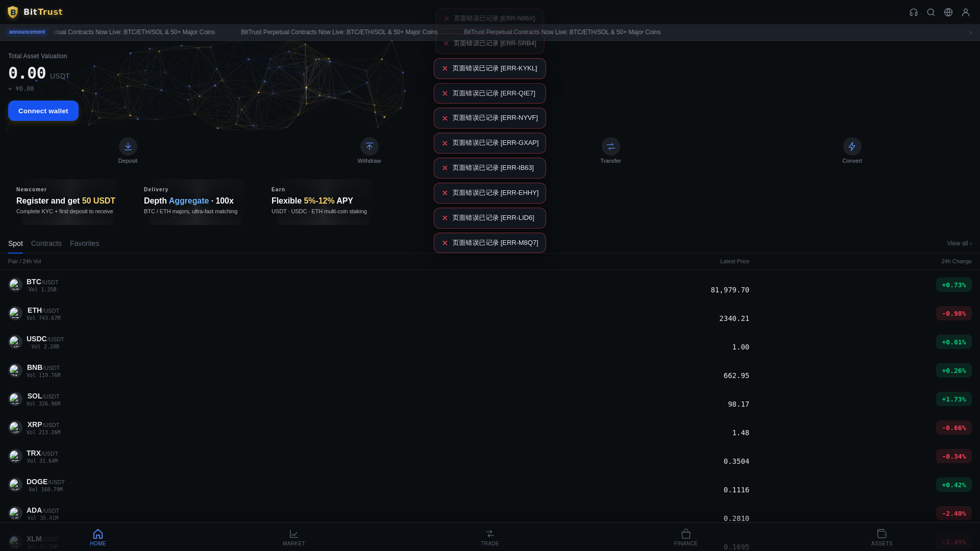
Task: Click the BTC price 81,979.70
Action: pyautogui.click(x=730, y=290)
